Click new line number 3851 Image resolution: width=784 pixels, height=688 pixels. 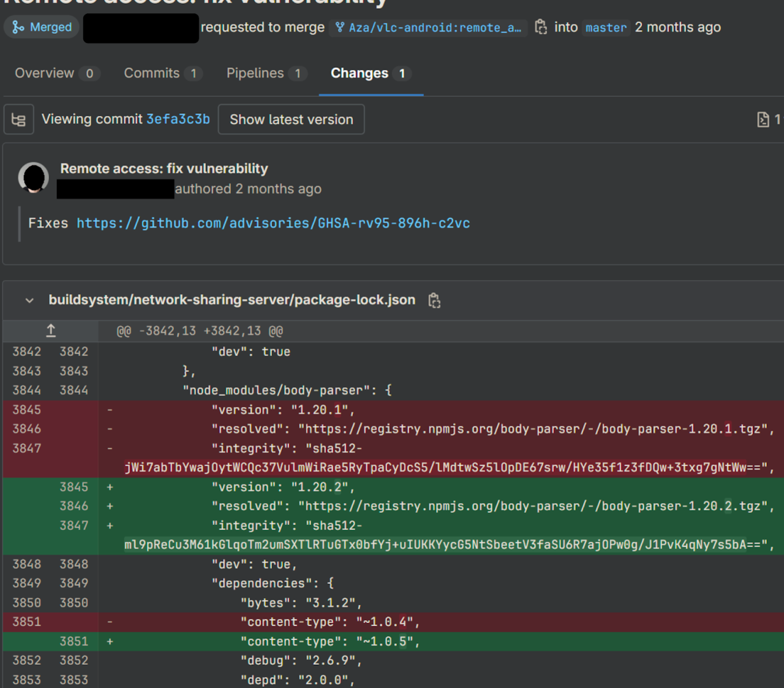73,641
